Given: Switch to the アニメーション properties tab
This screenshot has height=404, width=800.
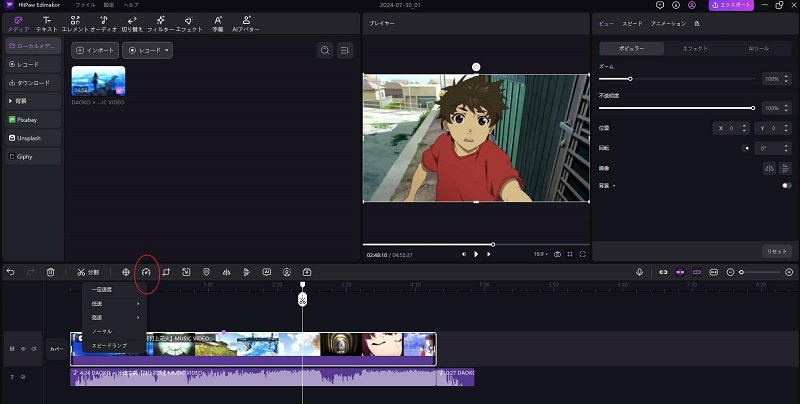Looking at the screenshot, I should tap(668, 23).
